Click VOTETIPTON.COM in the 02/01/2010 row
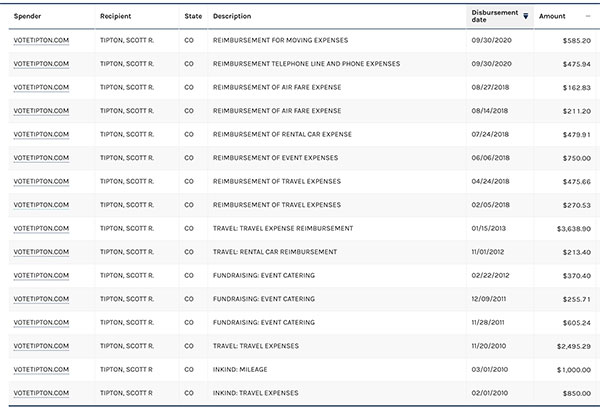This screenshot has width=600, height=409. pos(41,393)
